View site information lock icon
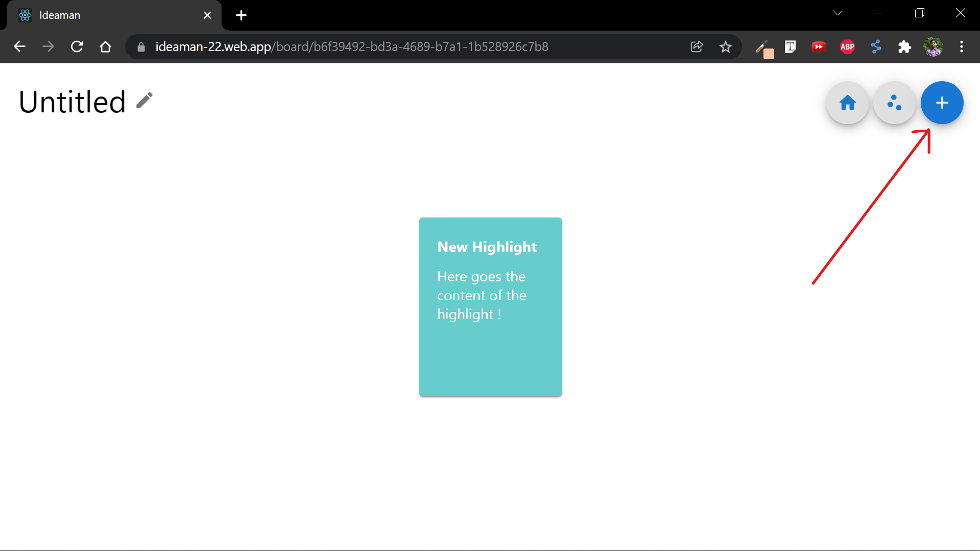The height and width of the screenshot is (551, 980). [x=141, y=47]
